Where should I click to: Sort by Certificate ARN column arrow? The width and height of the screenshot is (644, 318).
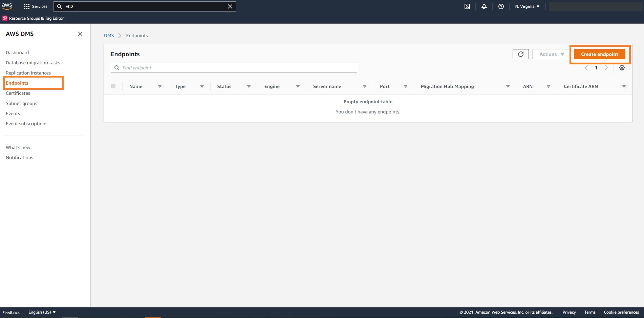click(624, 86)
